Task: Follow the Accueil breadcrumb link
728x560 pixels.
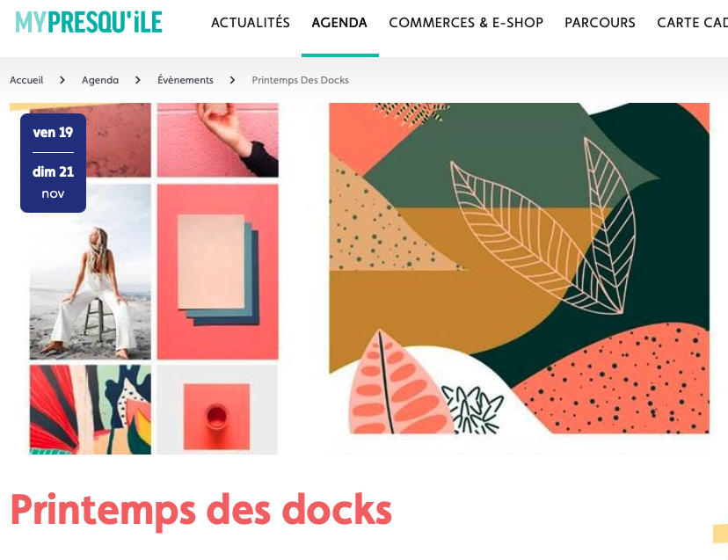Action: click(26, 80)
